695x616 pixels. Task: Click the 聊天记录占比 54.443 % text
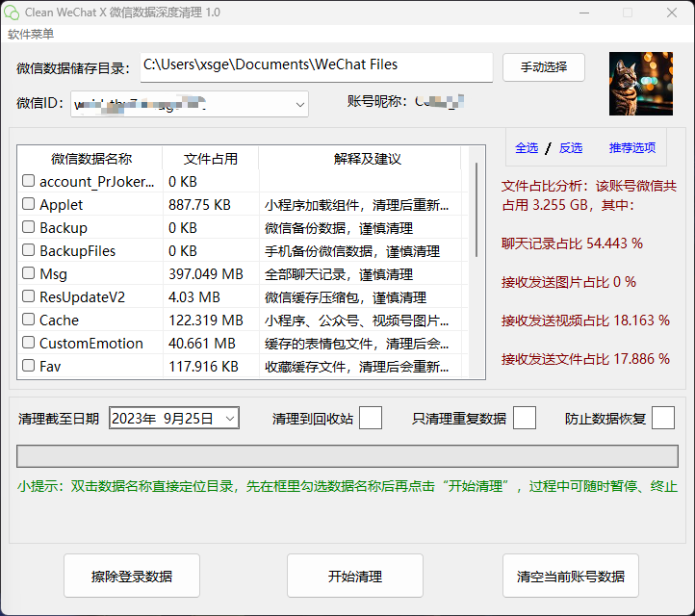572,244
